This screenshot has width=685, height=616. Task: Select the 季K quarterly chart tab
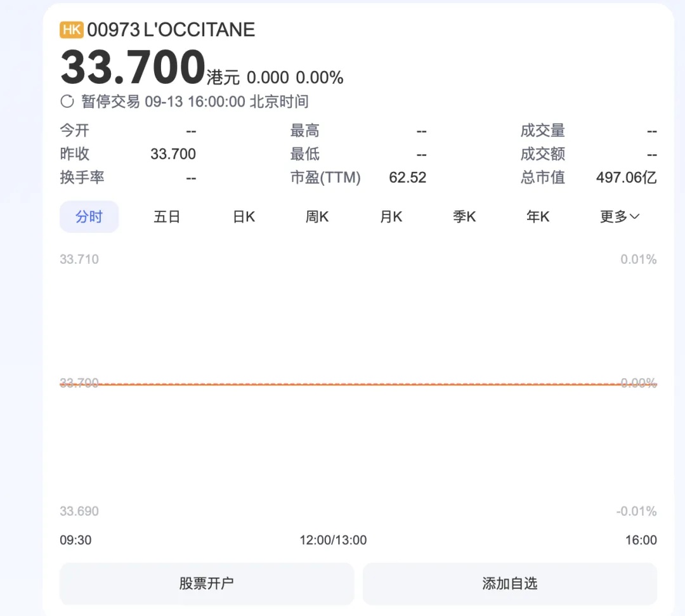464,217
